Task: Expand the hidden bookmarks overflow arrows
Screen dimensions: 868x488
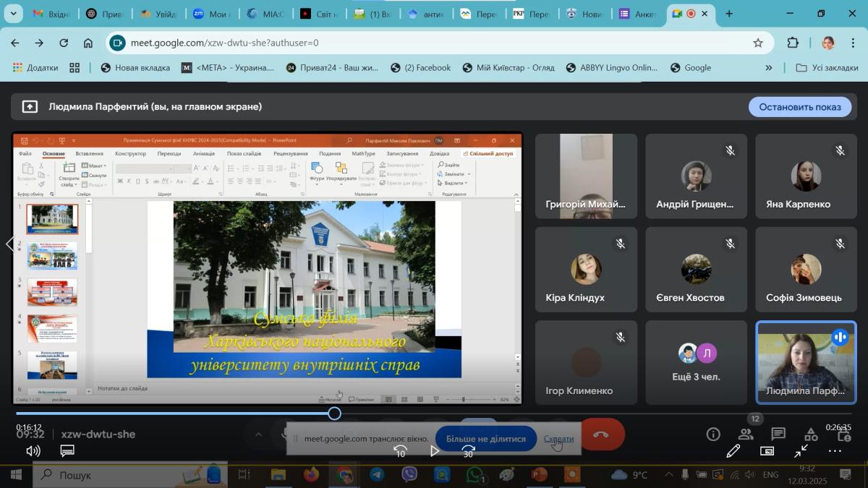Action: pyautogui.click(x=768, y=67)
